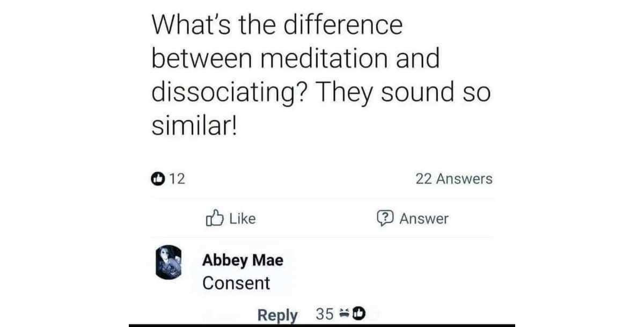644x327 pixels.
Task: View the 12 likes count
Action: [x=177, y=179]
